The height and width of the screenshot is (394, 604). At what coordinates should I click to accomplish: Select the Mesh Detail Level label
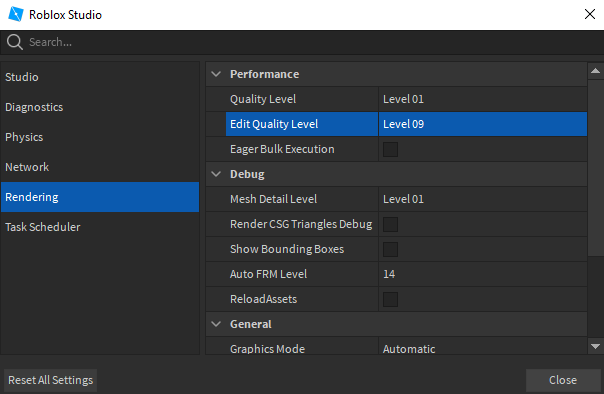[x=273, y=199]
